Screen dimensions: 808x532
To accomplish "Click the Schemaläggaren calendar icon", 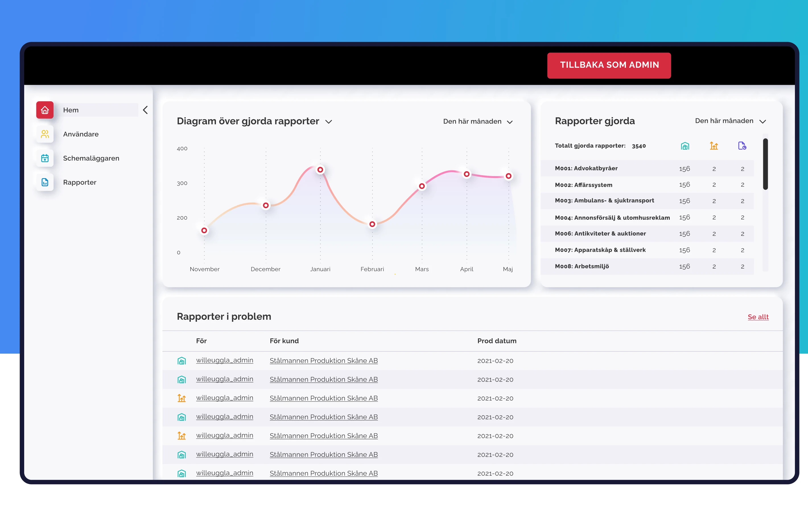I will pos(45,158).
